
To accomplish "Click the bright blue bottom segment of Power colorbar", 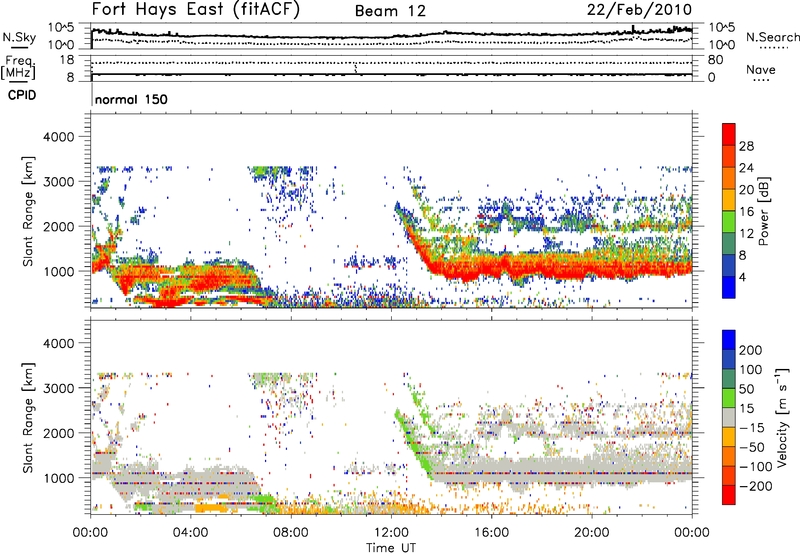I will (x=729, y=287).
